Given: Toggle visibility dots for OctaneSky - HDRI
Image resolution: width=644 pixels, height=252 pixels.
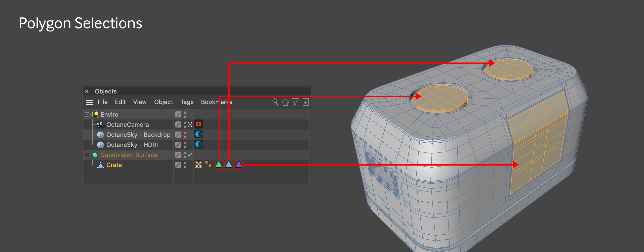Looking at the screenshot, I should click(x=185, y=145).
